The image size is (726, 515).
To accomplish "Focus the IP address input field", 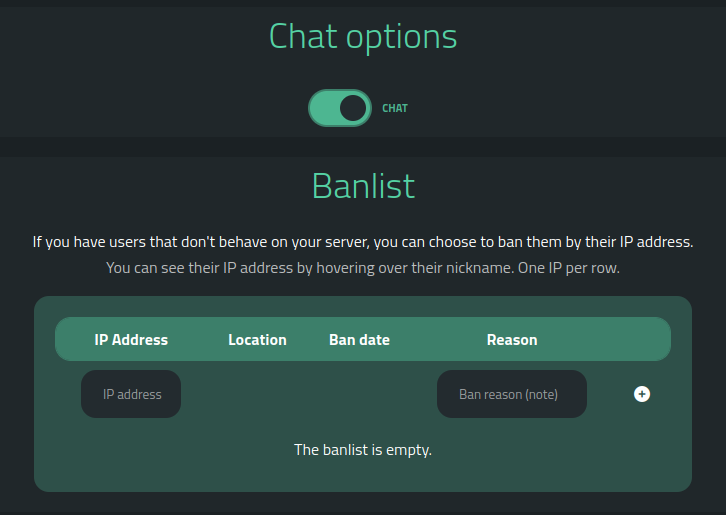I will 131,394.
